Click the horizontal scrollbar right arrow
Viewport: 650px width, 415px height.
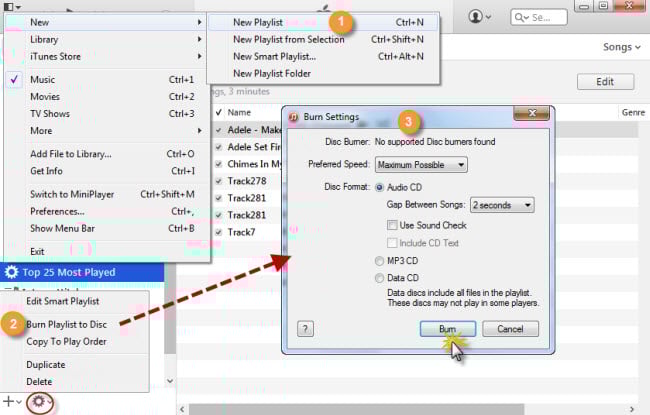[x=632, y=410]
